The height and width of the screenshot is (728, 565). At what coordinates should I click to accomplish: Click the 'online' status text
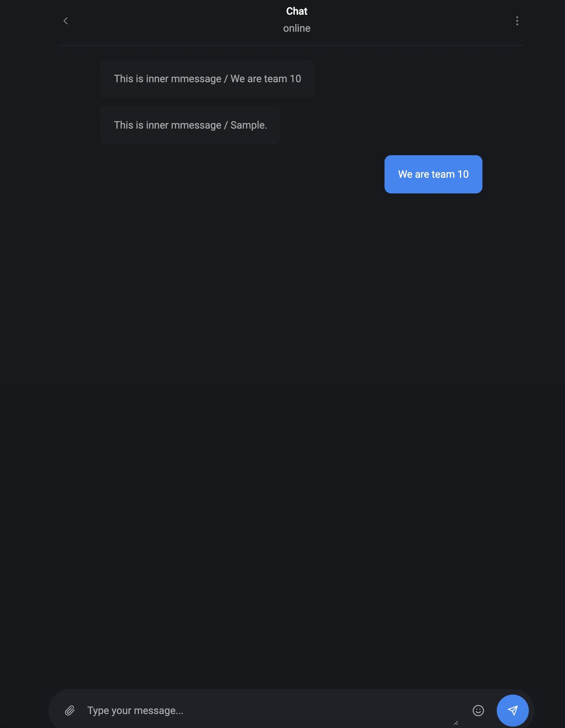point(297,28)
